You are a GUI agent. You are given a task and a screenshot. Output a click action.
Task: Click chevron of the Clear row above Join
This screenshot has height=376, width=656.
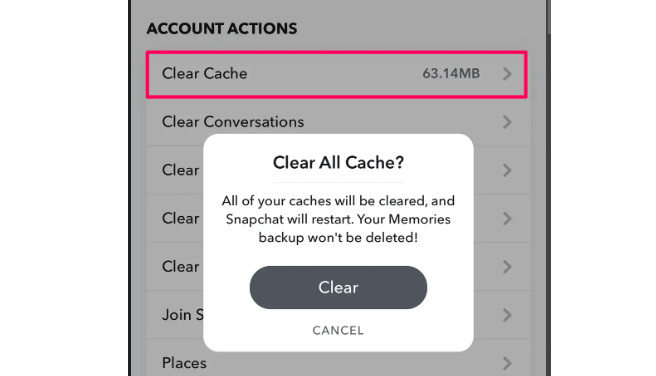[507, 267]
